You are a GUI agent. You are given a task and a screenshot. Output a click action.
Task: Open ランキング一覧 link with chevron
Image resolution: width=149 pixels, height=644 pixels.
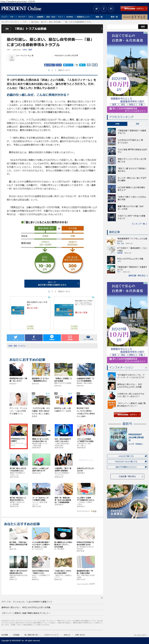click(139, 224)
